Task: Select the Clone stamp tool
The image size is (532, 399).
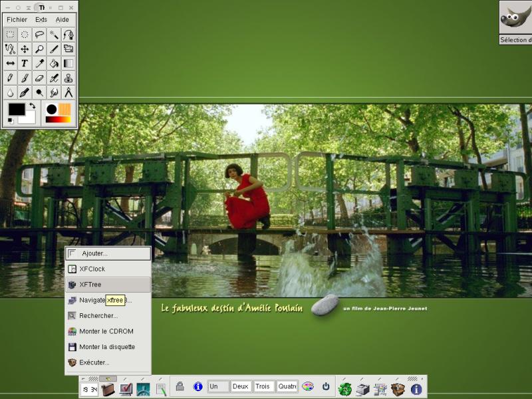Action: pos(68,78)
